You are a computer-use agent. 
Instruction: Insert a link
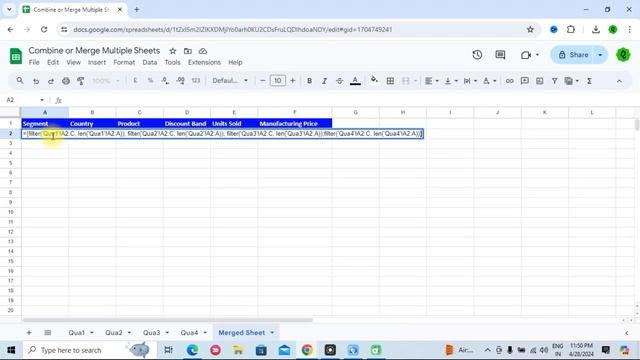click(x=509, y=81)
